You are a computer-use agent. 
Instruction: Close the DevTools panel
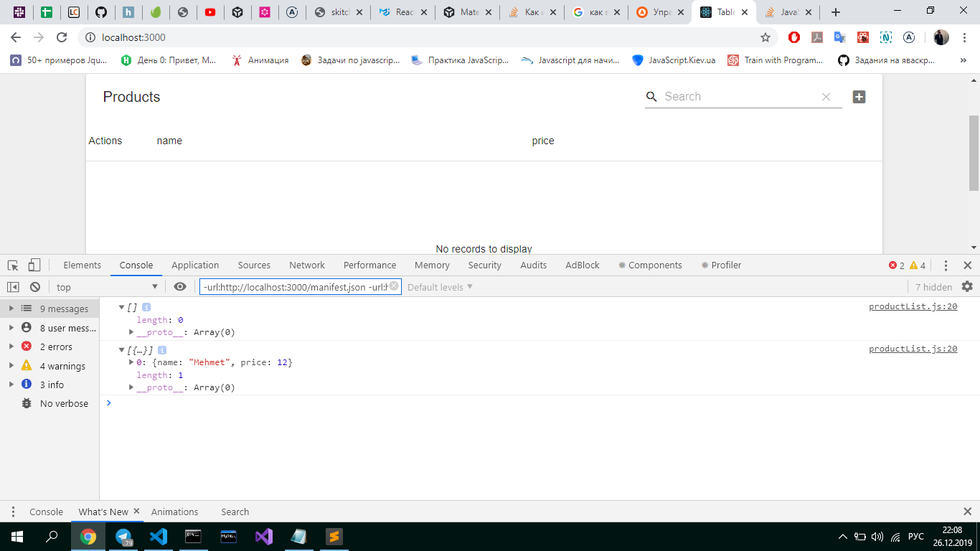(967, 265)
